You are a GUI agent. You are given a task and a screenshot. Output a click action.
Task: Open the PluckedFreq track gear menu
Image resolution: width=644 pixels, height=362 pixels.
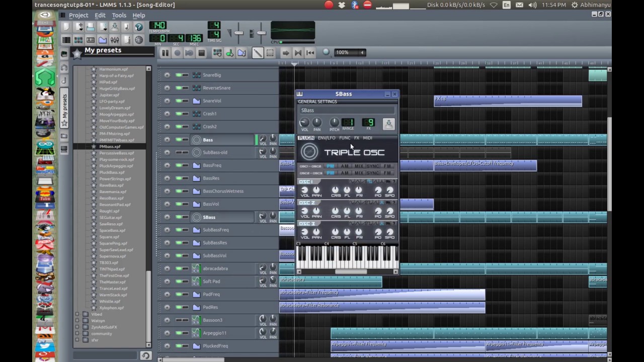167,346
